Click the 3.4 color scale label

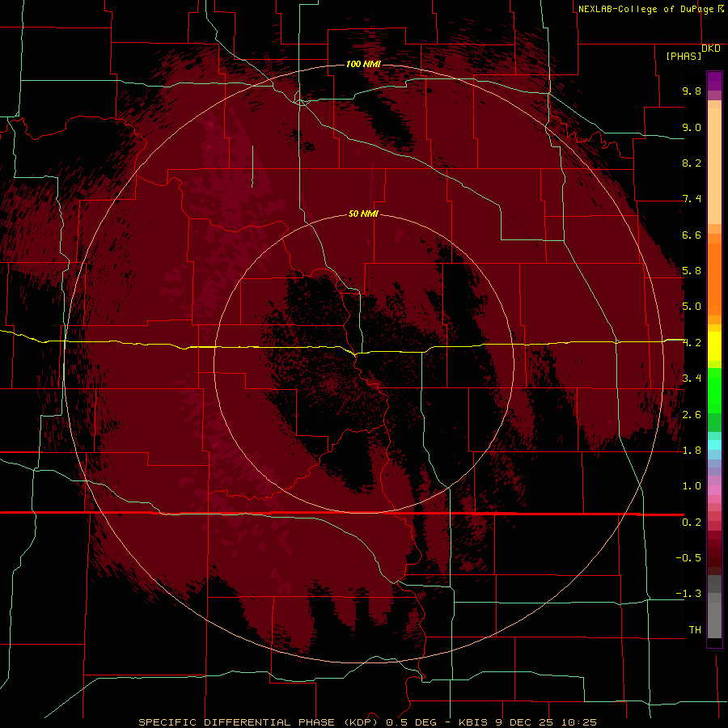(692, 379)
